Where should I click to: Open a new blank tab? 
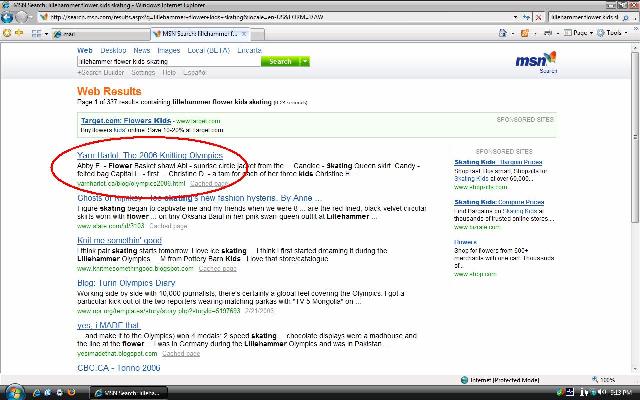(257, 34)
